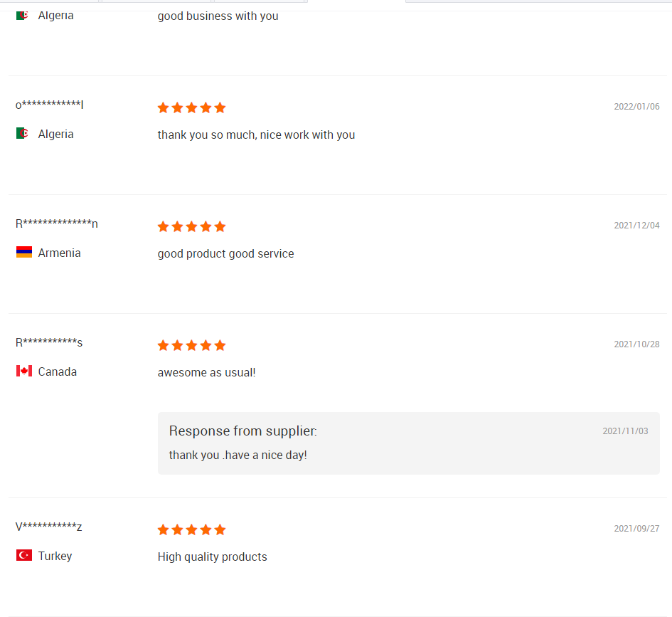Click the Algeria flag beside reviewer o***l

[23, 134]
